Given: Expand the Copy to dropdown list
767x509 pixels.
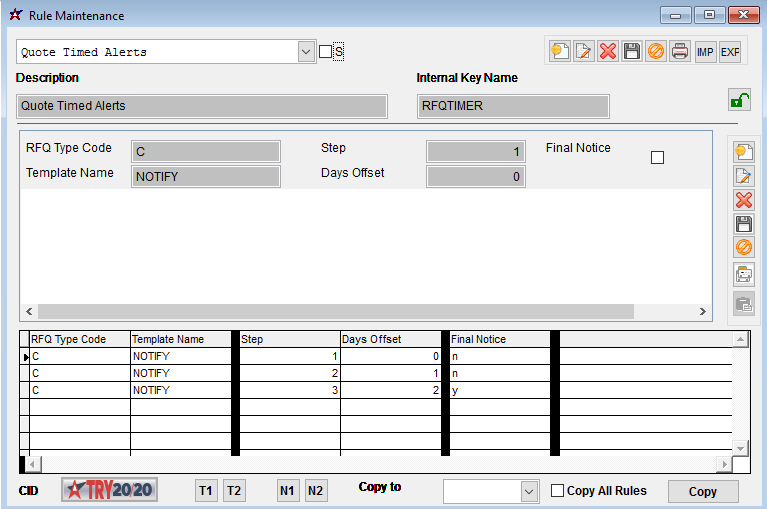Looking at the screenshot, I should point(529,491).
